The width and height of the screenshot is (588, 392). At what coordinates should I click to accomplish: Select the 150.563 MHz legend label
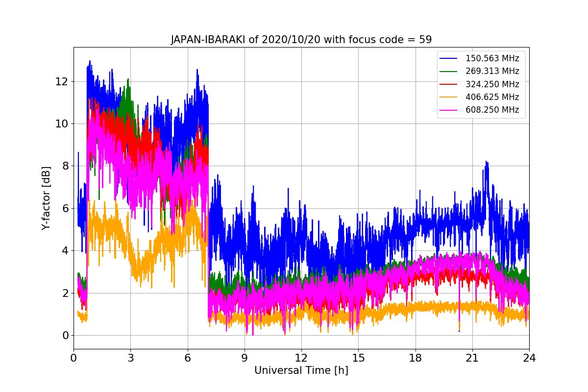(x=492, y=59)
